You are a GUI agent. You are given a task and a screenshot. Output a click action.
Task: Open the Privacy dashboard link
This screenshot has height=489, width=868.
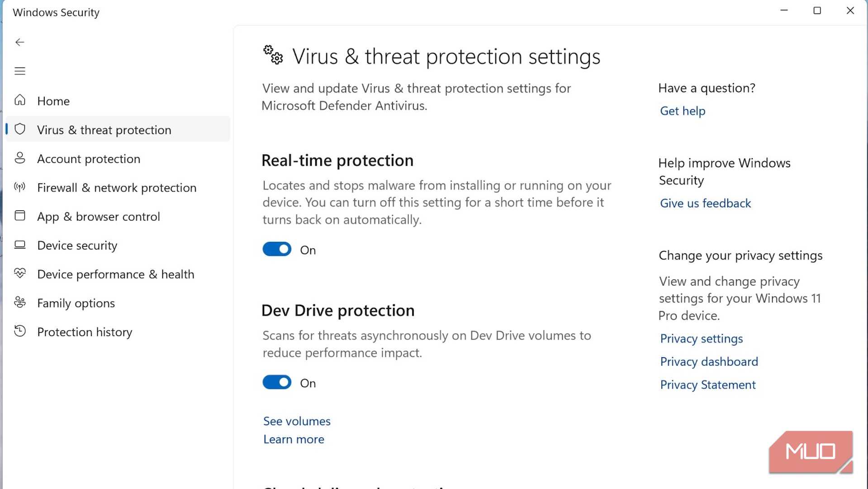(709, 362)
